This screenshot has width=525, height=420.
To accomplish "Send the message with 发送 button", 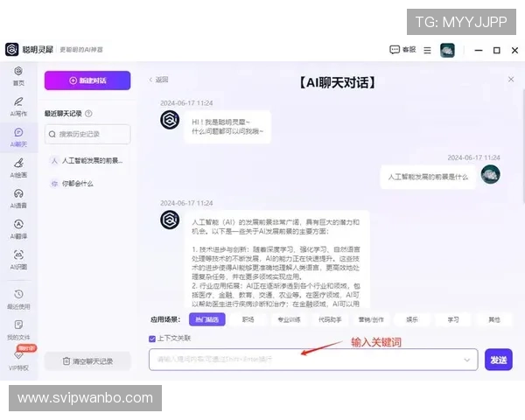I will [499, 360].
